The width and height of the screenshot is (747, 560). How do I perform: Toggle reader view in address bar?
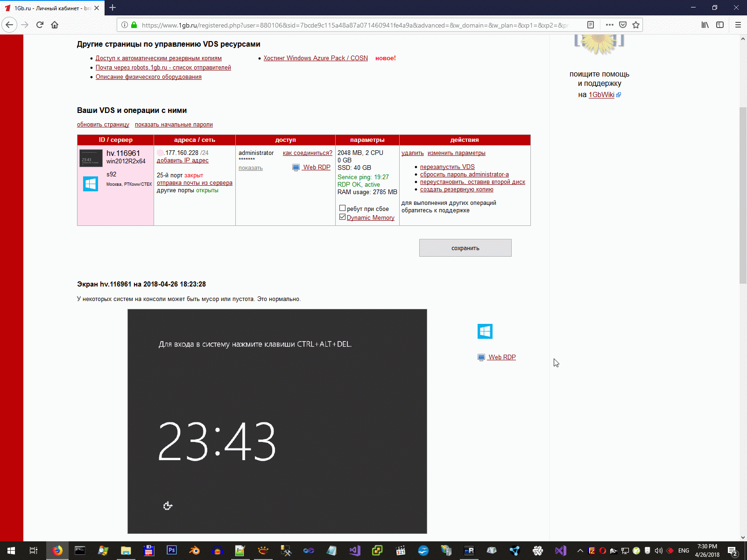(591, 25)
